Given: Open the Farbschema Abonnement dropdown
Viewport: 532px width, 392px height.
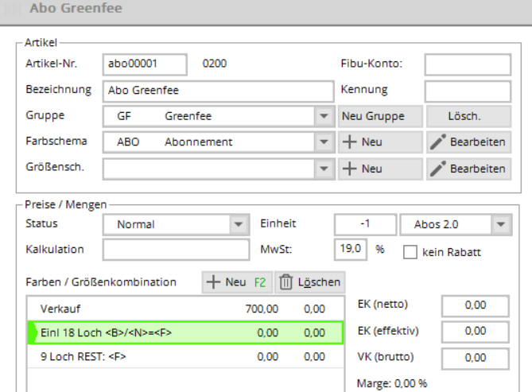Looking at the screenshot, I should 324,142.
